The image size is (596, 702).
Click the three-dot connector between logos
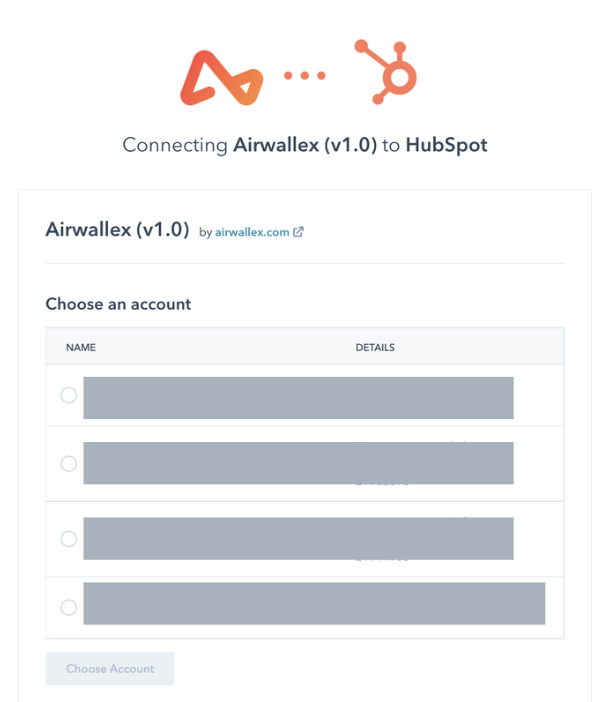coord(304,75)
